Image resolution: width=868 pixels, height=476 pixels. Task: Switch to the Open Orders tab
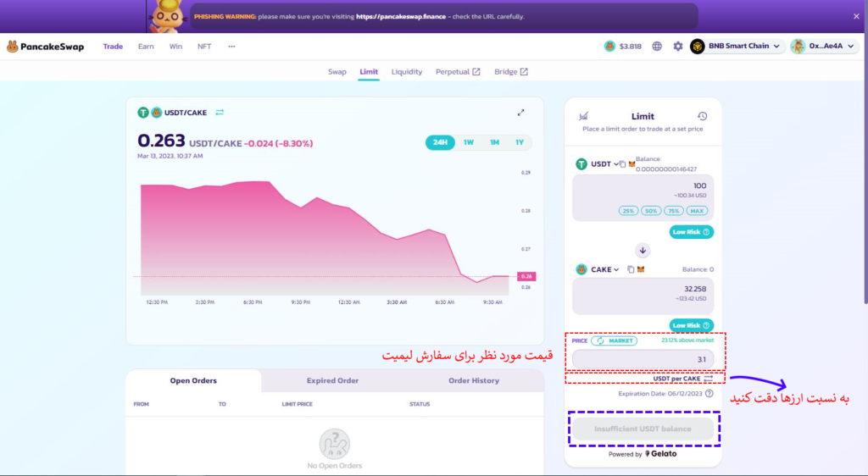point(193,381)
